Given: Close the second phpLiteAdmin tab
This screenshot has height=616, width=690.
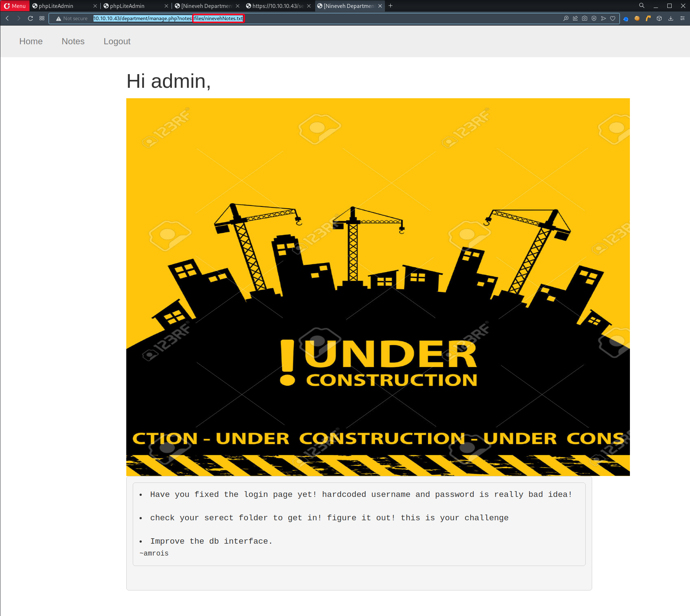Looking at the screenshot, I should point(166,6).
